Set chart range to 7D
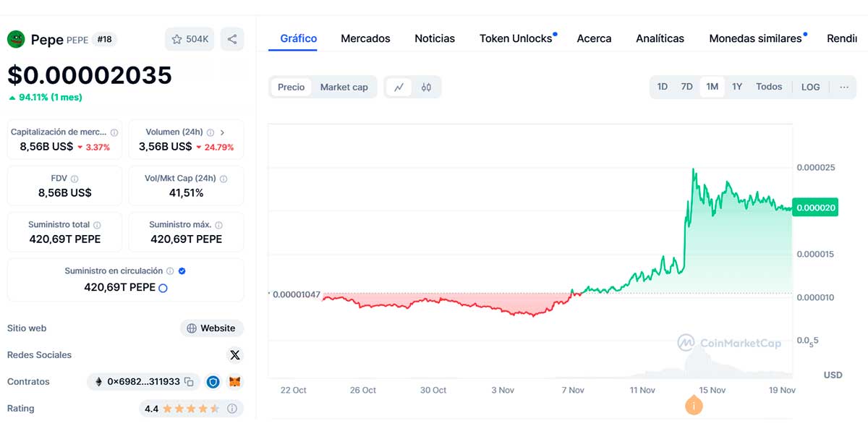Image resolution: width=868 pixels, height=434 pixels. (x=686, y=87)
